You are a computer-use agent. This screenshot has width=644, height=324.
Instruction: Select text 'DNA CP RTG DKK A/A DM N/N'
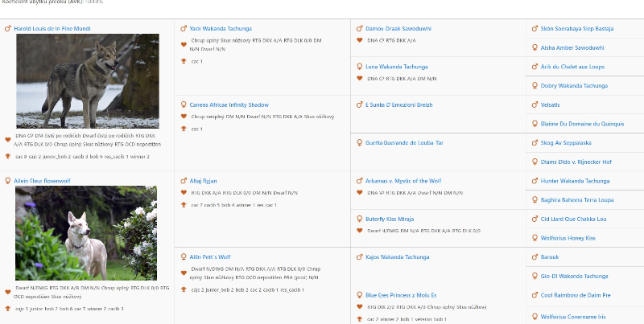point(402,79)
